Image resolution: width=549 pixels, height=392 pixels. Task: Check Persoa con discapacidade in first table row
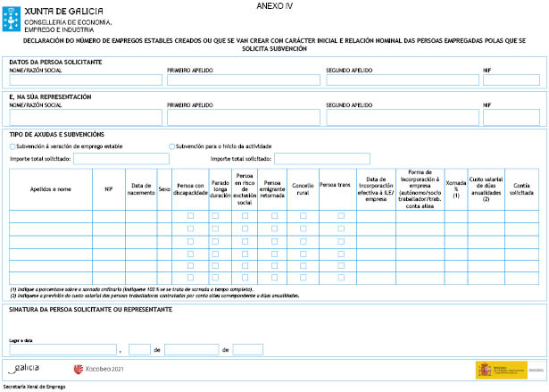[x=190, y=216]
